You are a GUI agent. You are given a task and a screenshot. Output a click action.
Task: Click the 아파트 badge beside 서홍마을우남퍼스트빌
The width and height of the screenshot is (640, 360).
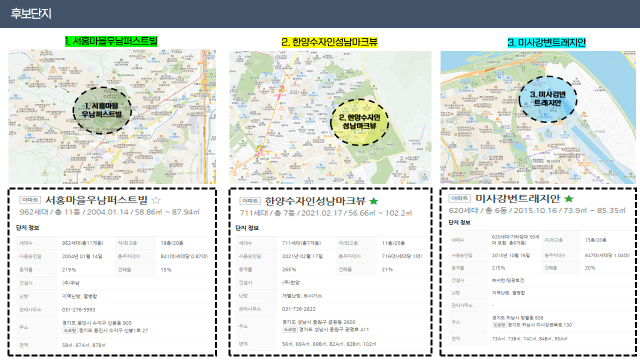30,200
